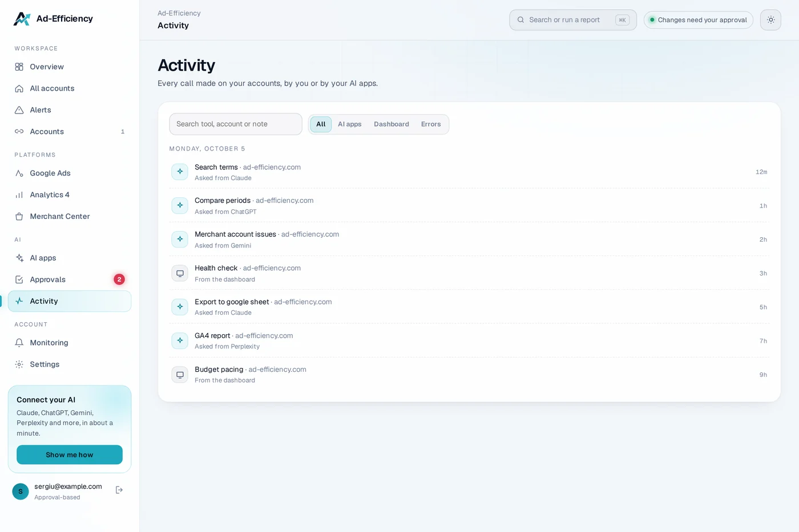Toggle the light/dark theme sun icon
The height and width of the screenshot is (532, 799).
click(x=770, y=20)
